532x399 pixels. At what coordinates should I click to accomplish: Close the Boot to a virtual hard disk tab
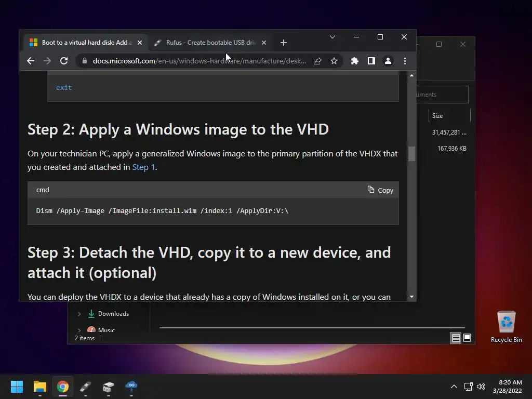point(139,43)
